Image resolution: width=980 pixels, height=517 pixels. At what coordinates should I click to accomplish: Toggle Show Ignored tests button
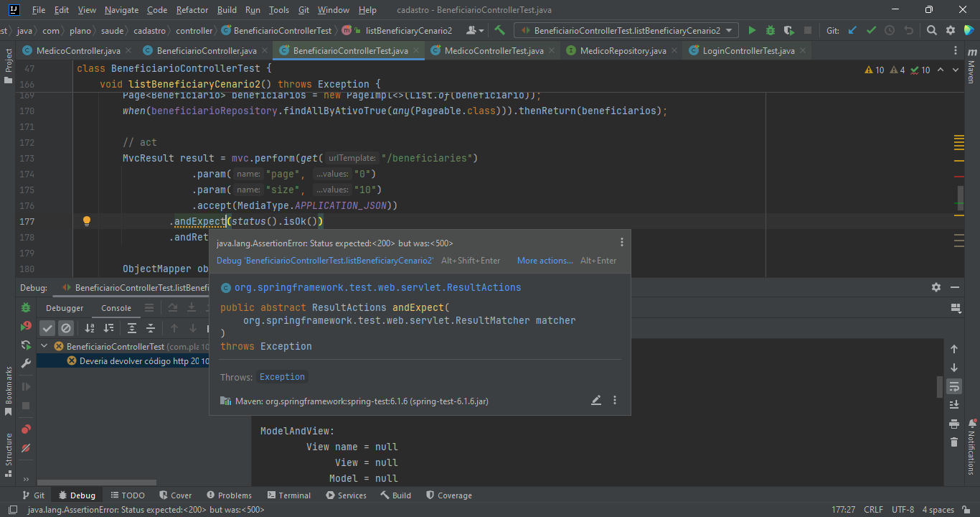[x=66, y=328]
